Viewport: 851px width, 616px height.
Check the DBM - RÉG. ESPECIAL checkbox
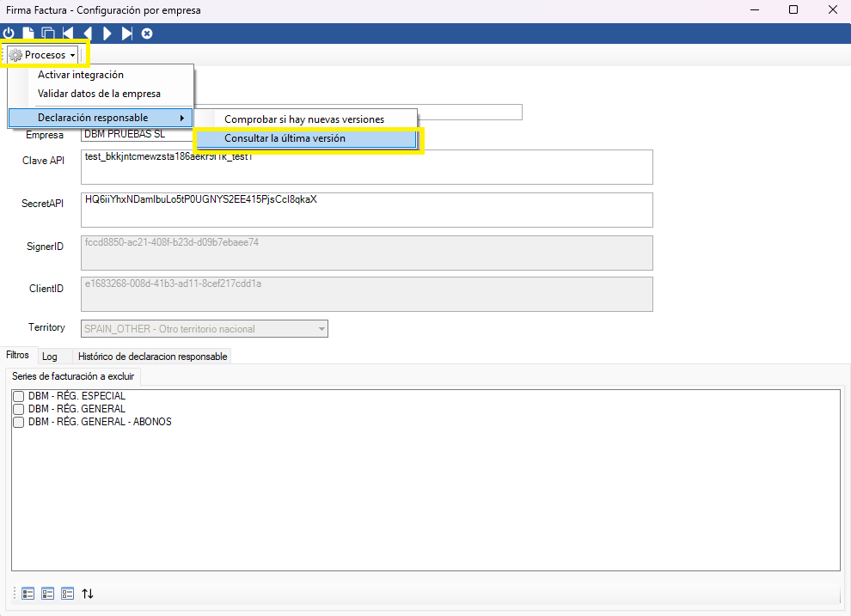coord(19,397)
